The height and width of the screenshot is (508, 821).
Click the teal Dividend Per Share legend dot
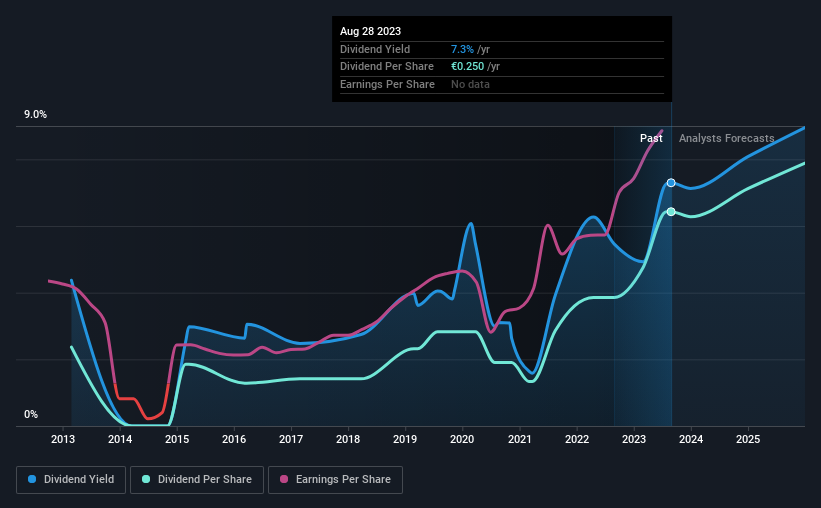[x=146, y=479]
